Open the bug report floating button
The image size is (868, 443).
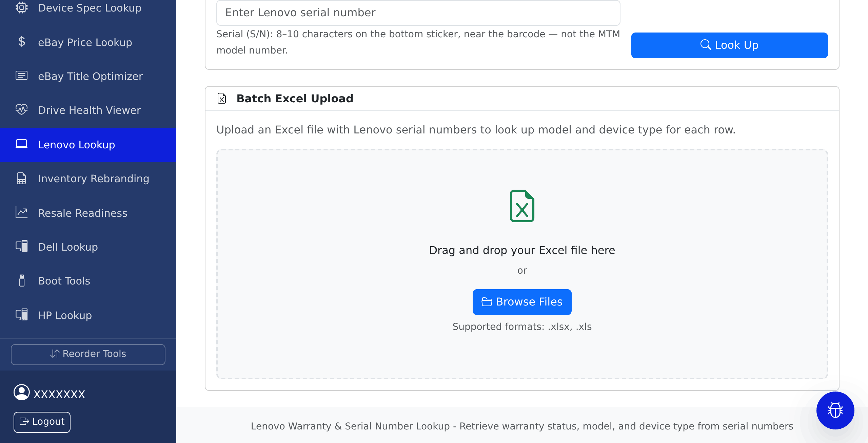pos(835,410)
